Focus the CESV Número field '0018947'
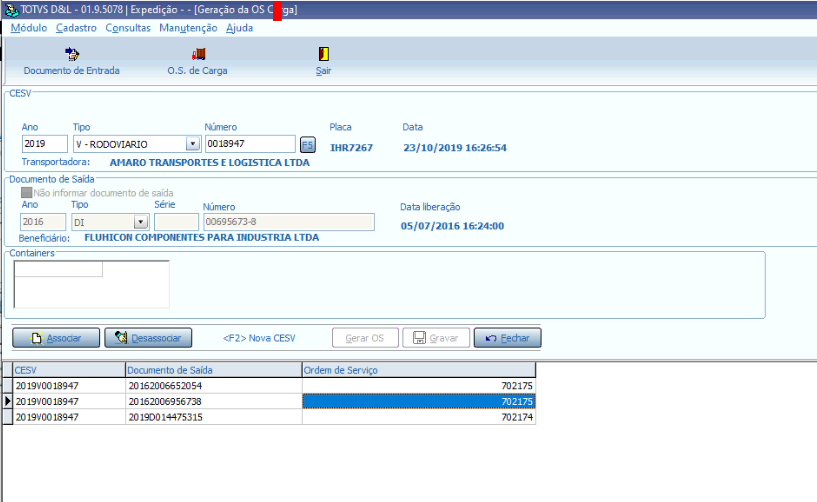817x502 pixels. (x=250, y=144)
